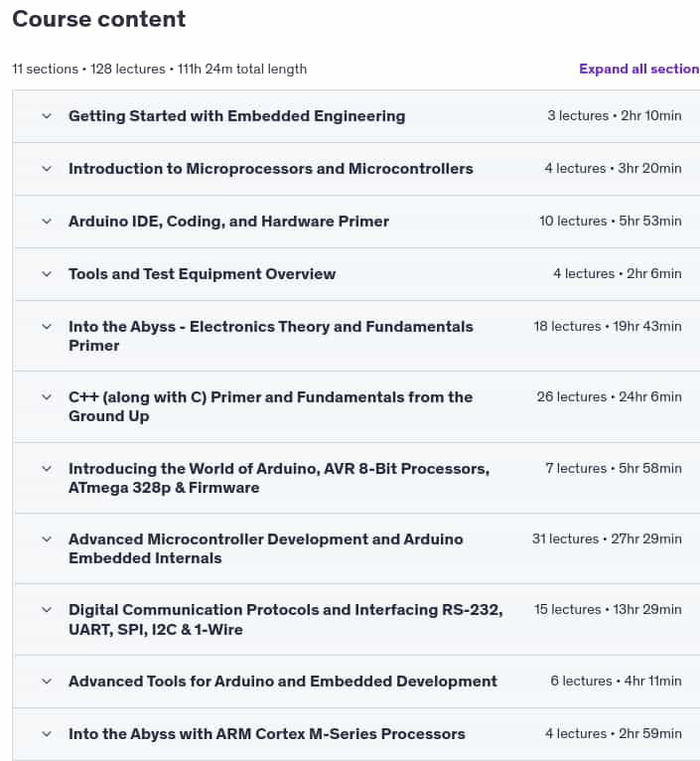Open Digital Communication Protocols and Interfacing title
The image size is (700, 761).
click(286, 619)
